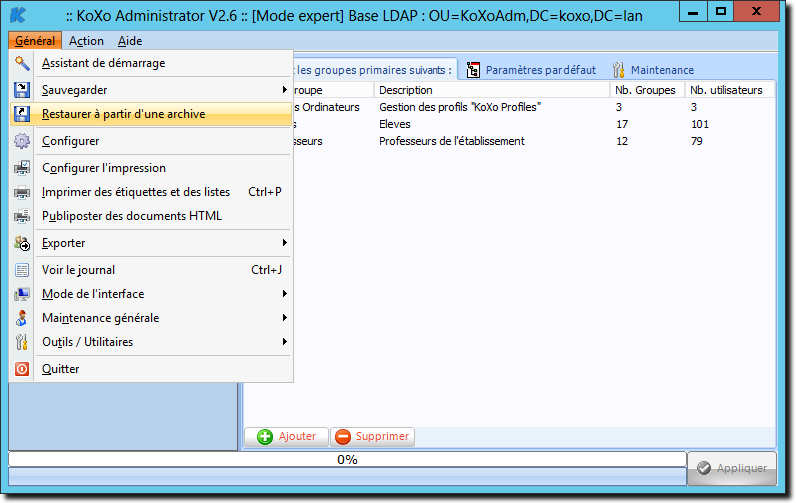Click the value 101 in Nb. utilisateurs
This screenshot has height=503, width=796.
point(700,124)
